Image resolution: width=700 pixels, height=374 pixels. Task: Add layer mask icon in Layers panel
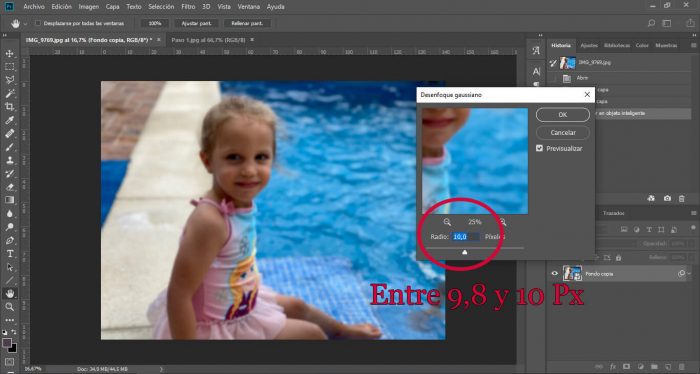pyautogui.click(x=626, y=367)
